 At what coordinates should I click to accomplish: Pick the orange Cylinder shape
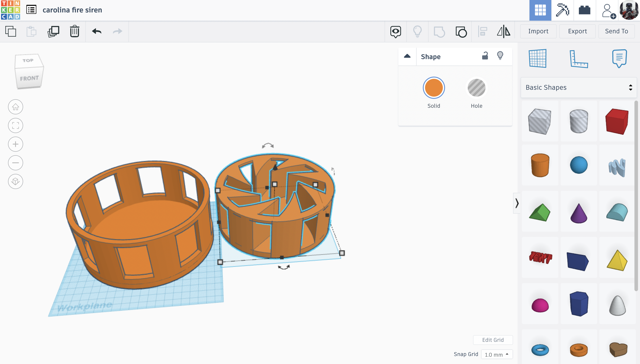click(540, 165)
